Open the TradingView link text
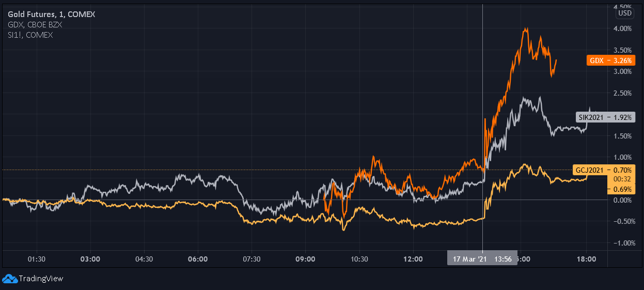The image size is (644, 290). tap(41, 279)
